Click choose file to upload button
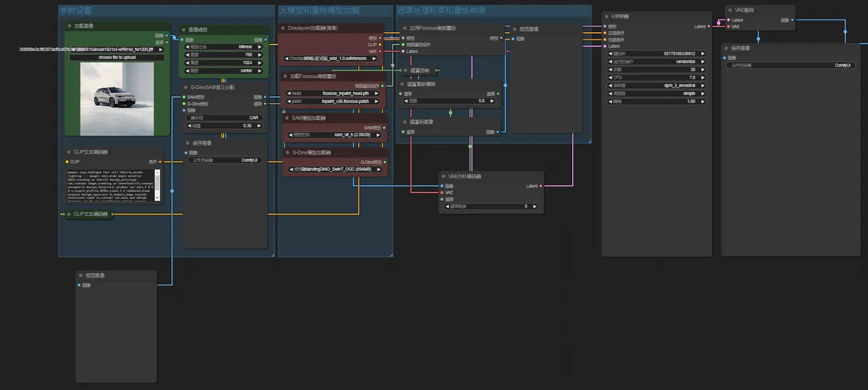 click(x=117, y=57)
